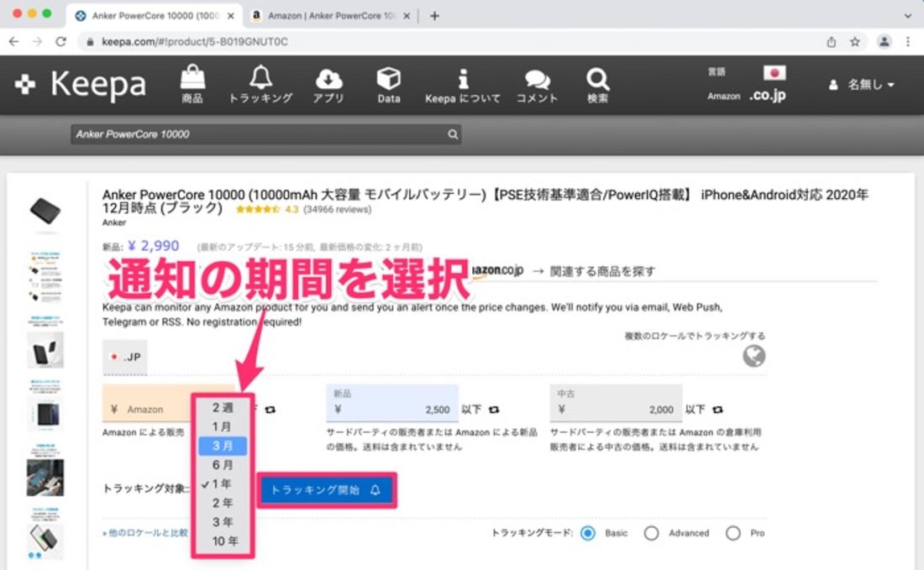Click the globe icon for multi-locale tracking

click(753, 356)
